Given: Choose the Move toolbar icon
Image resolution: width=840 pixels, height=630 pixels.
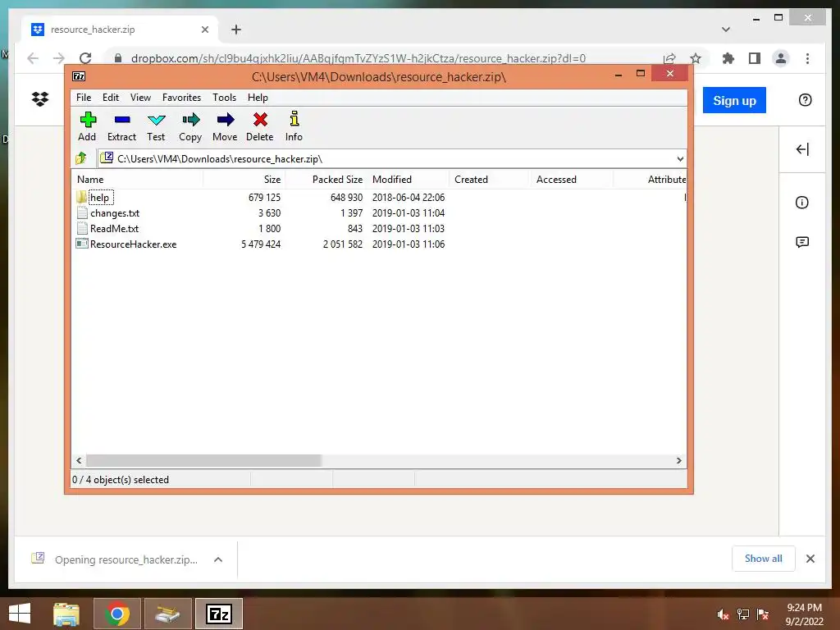Looking at the screenshot, I should click(x=225, y=126).
